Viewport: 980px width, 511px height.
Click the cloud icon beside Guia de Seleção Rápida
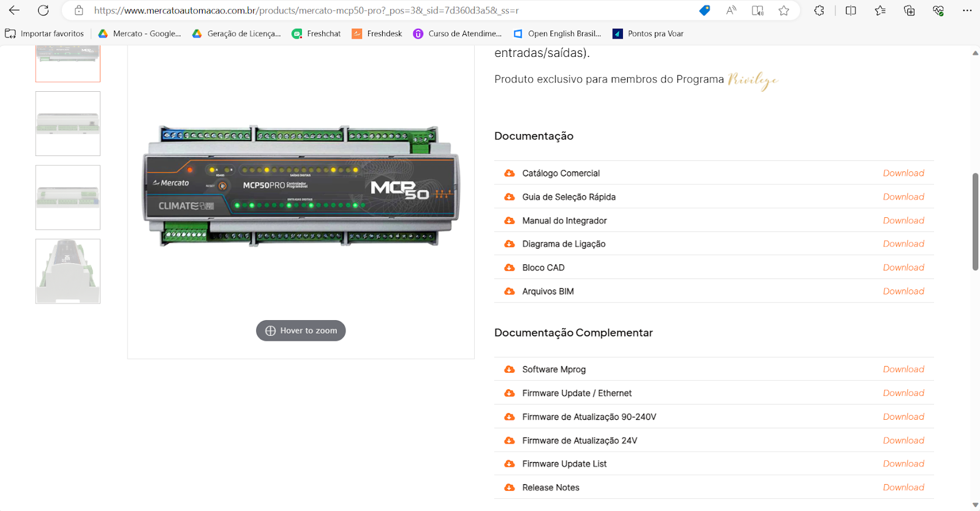[x=509, y=196]
